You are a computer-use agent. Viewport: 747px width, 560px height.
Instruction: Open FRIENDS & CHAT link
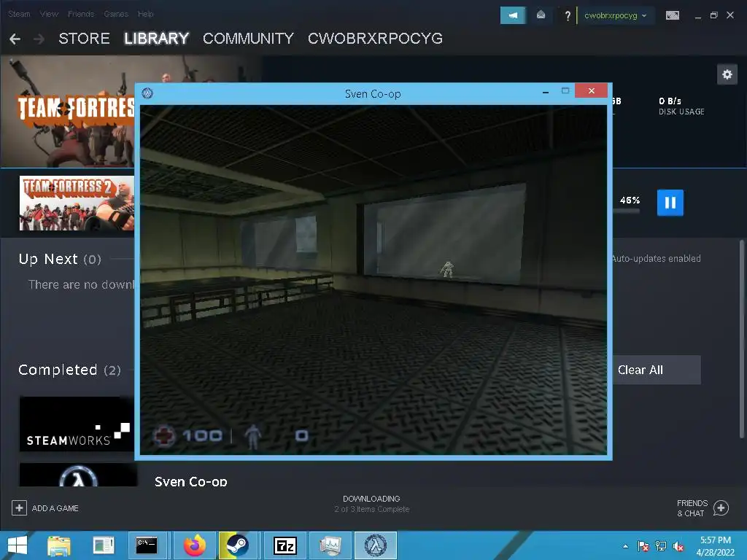click(692, 508)
